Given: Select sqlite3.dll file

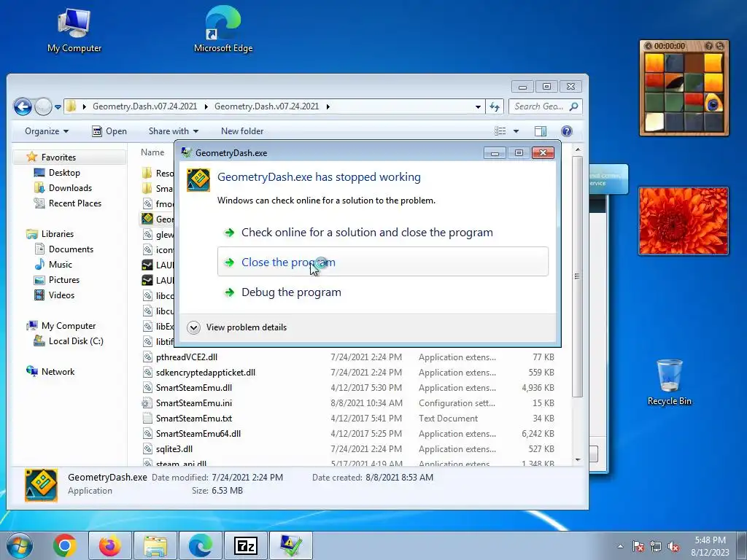Looking at the screenshot, I should tap(174, 448).
